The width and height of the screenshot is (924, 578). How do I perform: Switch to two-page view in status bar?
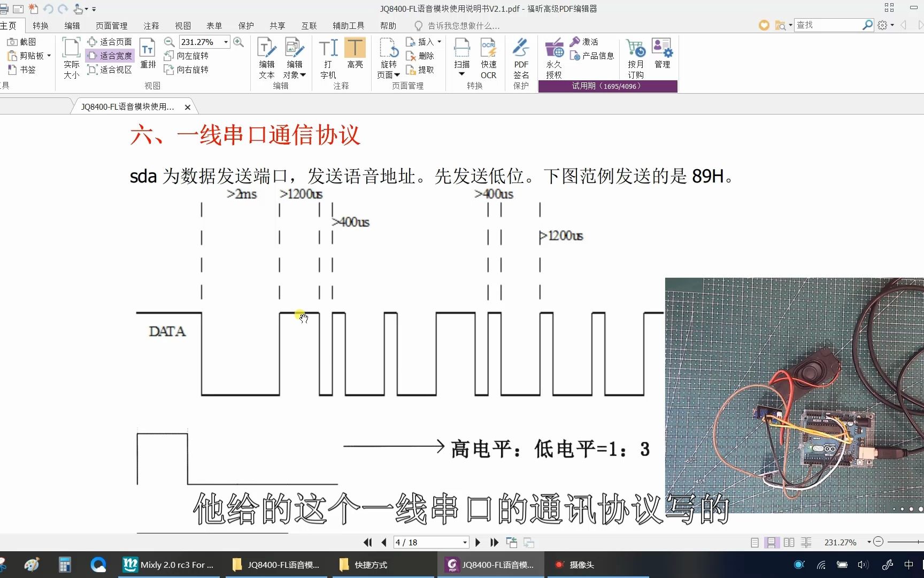[789, 542]
